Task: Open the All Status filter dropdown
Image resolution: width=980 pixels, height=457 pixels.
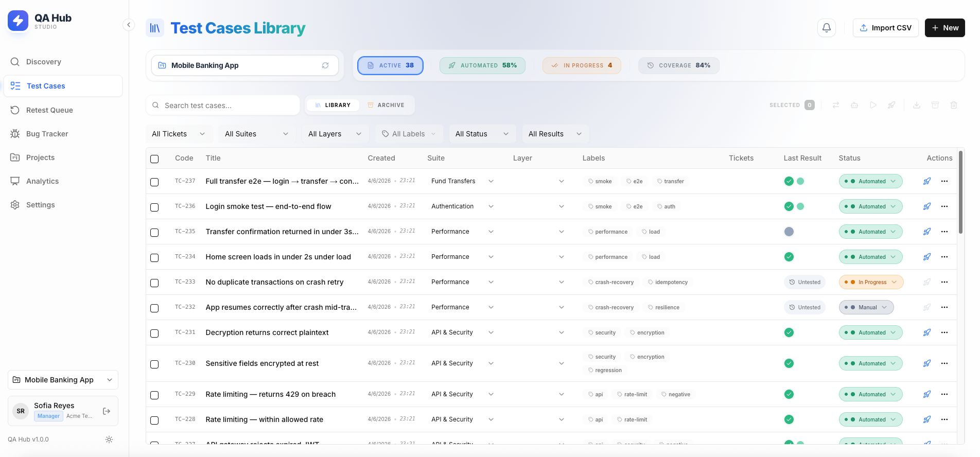Action: [x=482, y=134]
